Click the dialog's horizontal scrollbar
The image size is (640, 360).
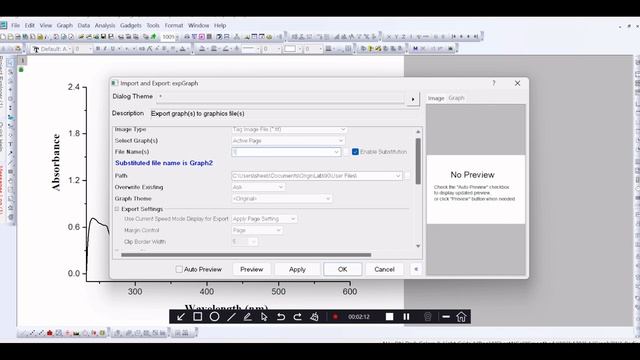pos(246,255)
